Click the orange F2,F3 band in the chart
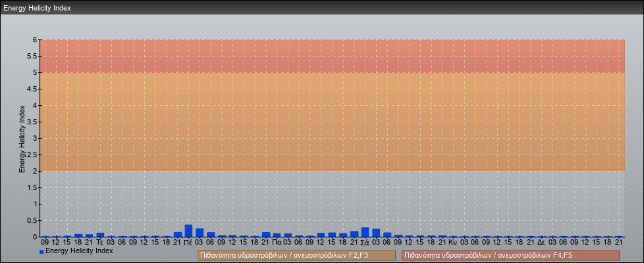 tap(333, 122)
